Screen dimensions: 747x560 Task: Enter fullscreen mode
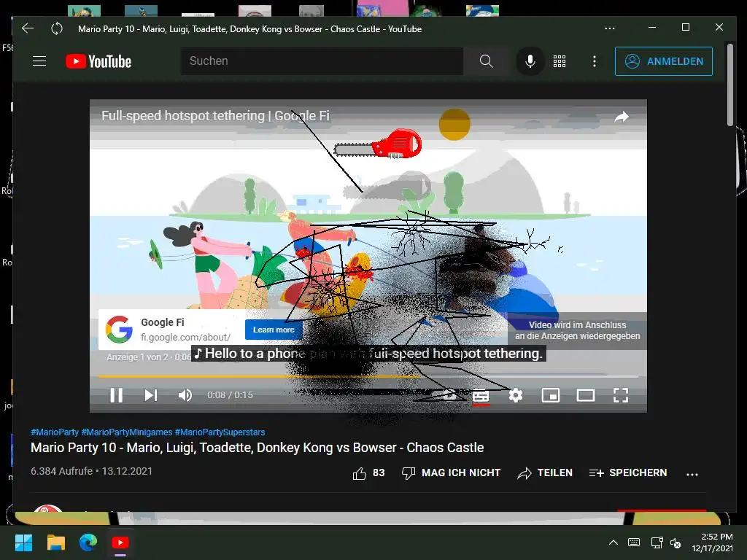(620, 395)
